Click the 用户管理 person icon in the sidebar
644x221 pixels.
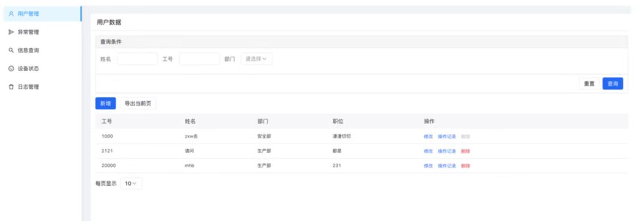[11, 14]
